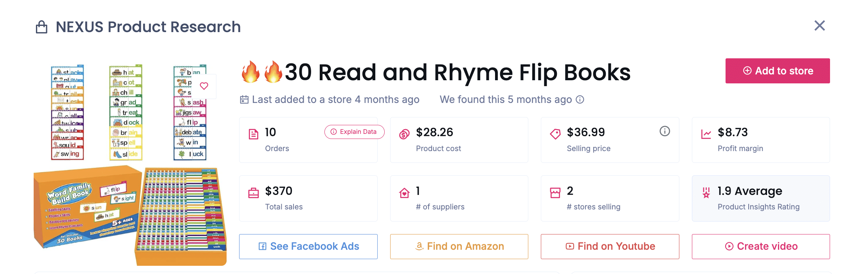Click the orders document icon
Viewport: 868px width, 274px height.
(x=254, y=134)
